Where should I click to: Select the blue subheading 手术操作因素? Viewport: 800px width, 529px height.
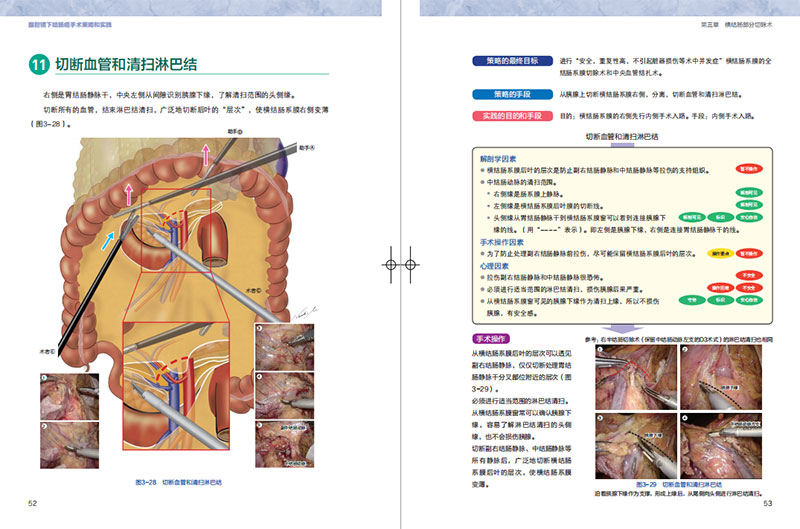(501, 242)
